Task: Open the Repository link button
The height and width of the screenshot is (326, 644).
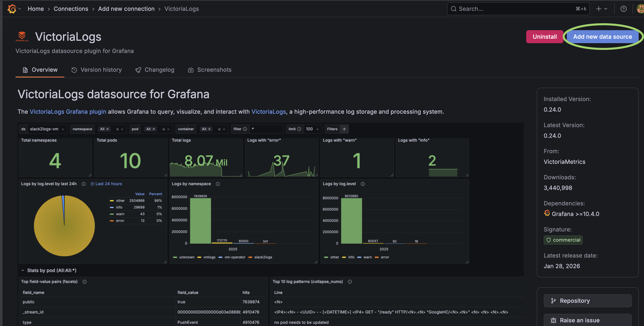Action: [x=588, y=301]
